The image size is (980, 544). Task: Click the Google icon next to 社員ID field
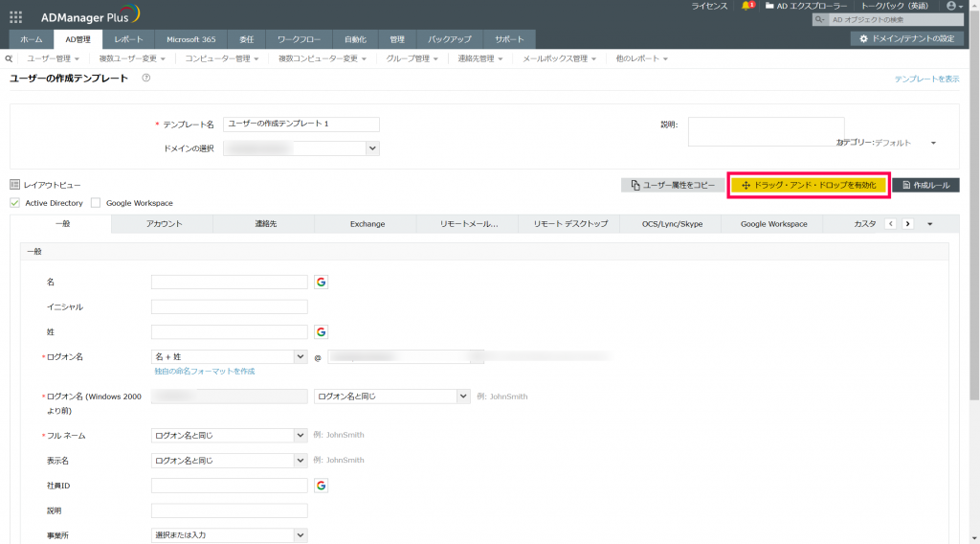coord(321,486)
